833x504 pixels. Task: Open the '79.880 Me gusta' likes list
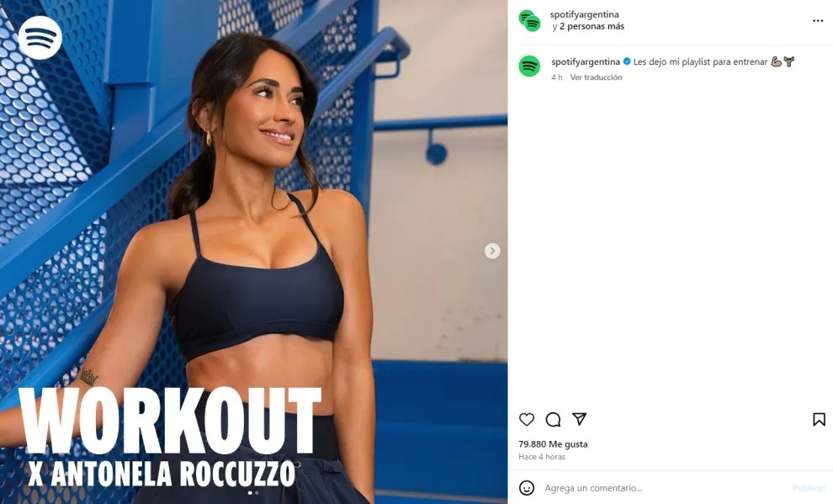coord(553,444)
